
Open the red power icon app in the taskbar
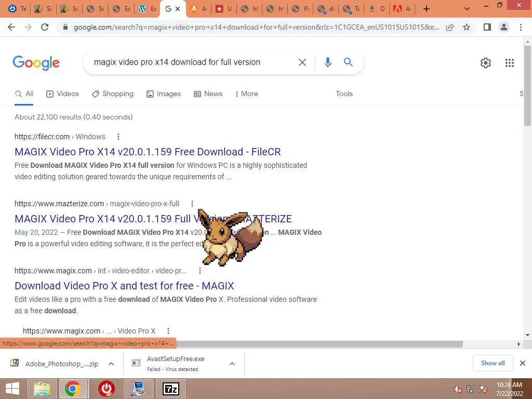[x=106, y=389]
